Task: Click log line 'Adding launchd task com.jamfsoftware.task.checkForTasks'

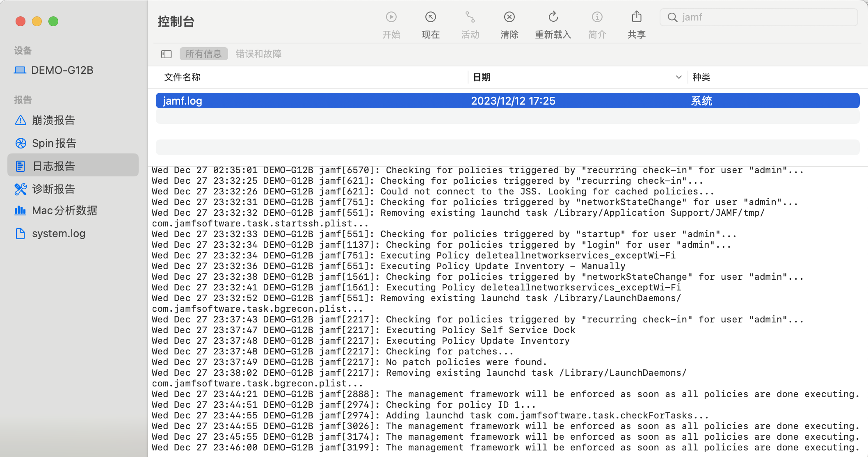Action: coord(430,416)
